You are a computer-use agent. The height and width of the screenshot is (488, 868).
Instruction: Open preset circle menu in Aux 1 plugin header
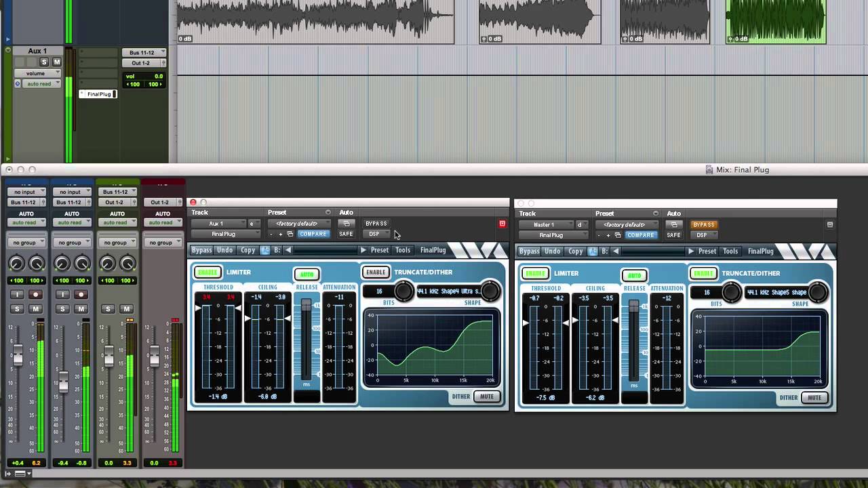click(x=328, y=213)
